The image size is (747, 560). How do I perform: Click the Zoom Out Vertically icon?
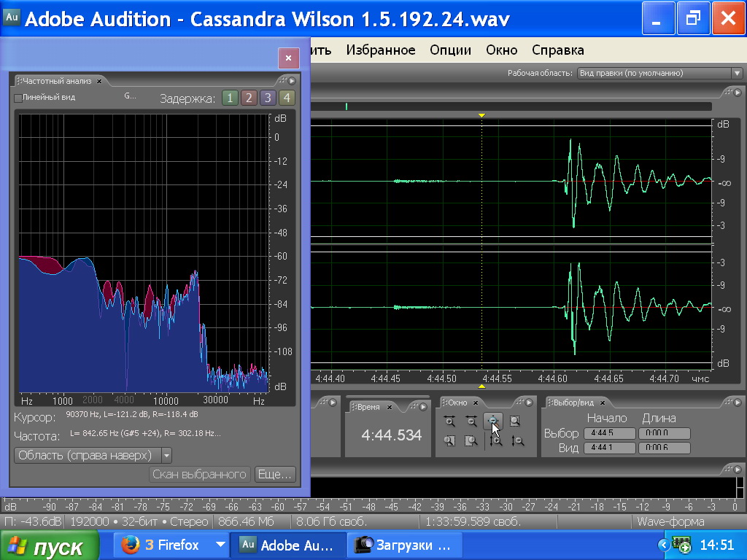point(518,441)
